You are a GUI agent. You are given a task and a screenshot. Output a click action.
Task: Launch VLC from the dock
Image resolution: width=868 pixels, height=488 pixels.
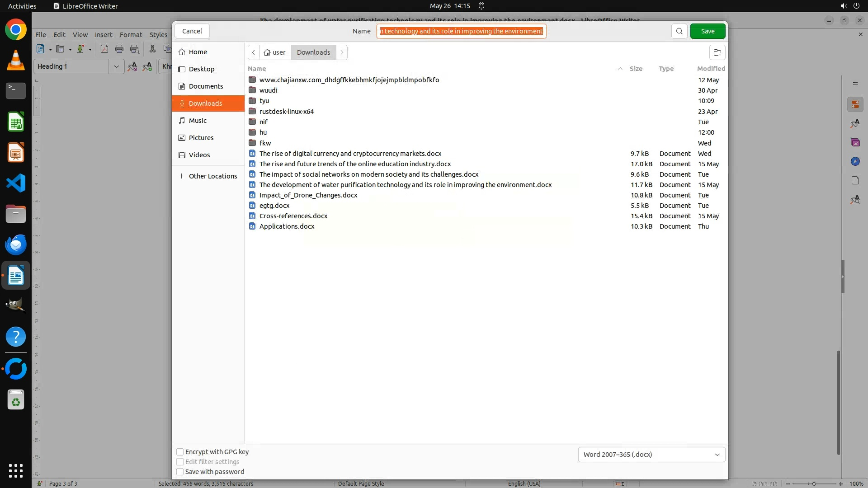[x=16, y=61]
